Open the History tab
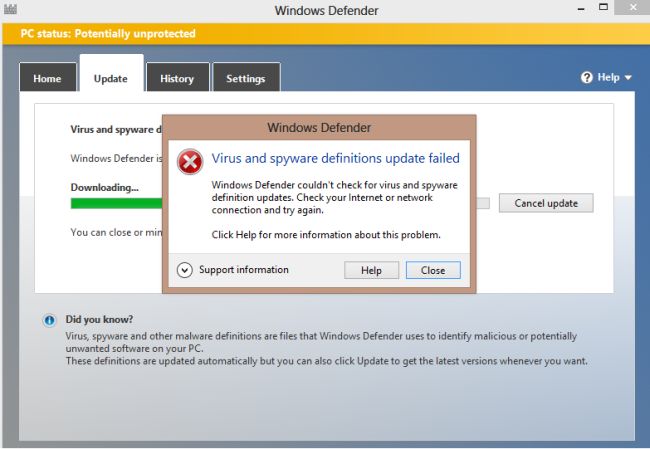Screen dimensions: 650x449 coord(177,78)
